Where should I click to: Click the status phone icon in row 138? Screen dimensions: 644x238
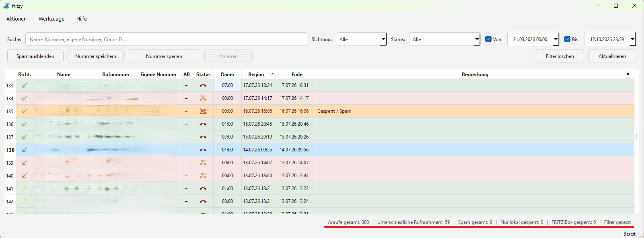[x=203, y=150]
